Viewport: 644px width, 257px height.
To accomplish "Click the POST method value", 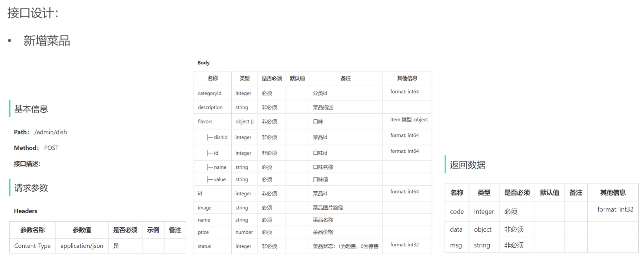I will coord(51,148).
